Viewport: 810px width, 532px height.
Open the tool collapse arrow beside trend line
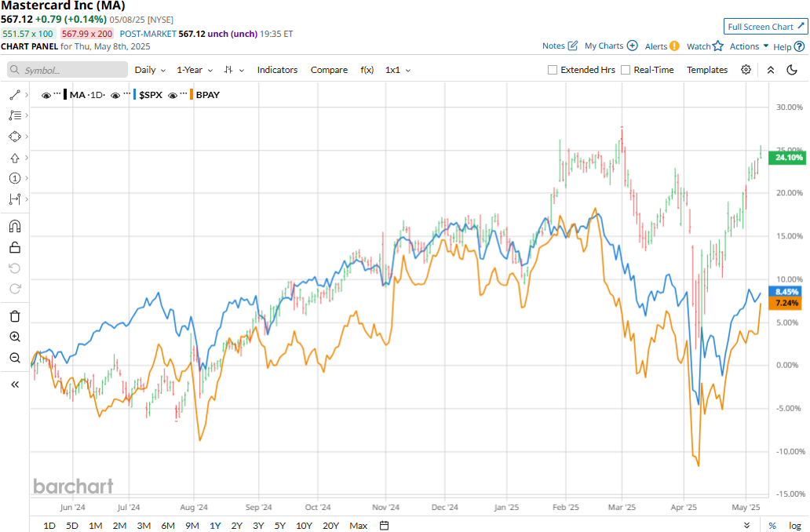27,95
